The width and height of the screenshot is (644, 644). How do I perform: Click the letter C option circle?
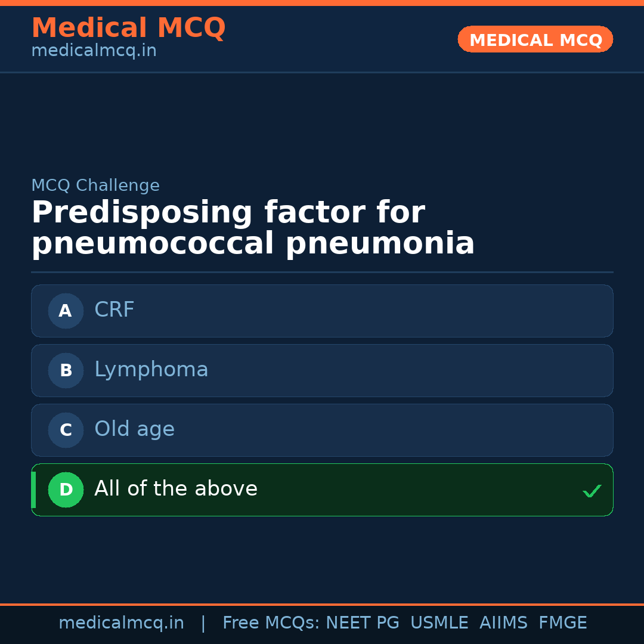click(66, 430)
